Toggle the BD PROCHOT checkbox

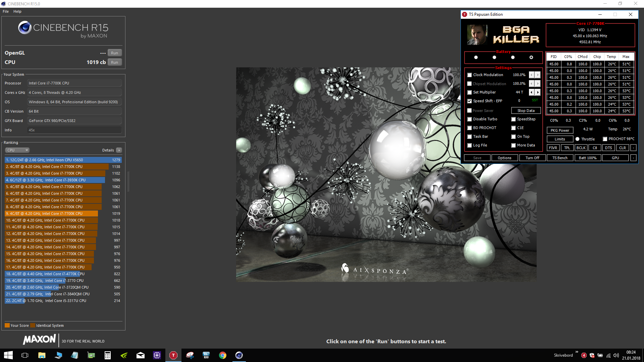coord(470,128)
